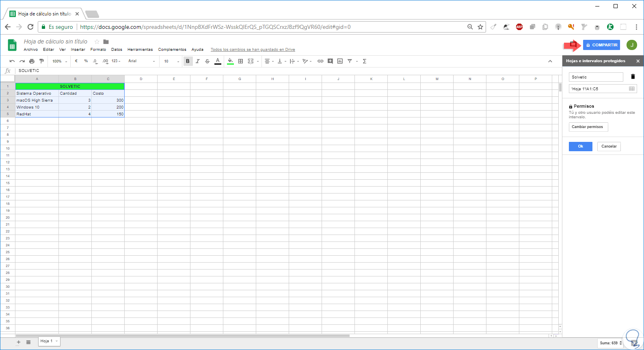Hide the menus with collapse arrow
644x350 pixels.
550,61
